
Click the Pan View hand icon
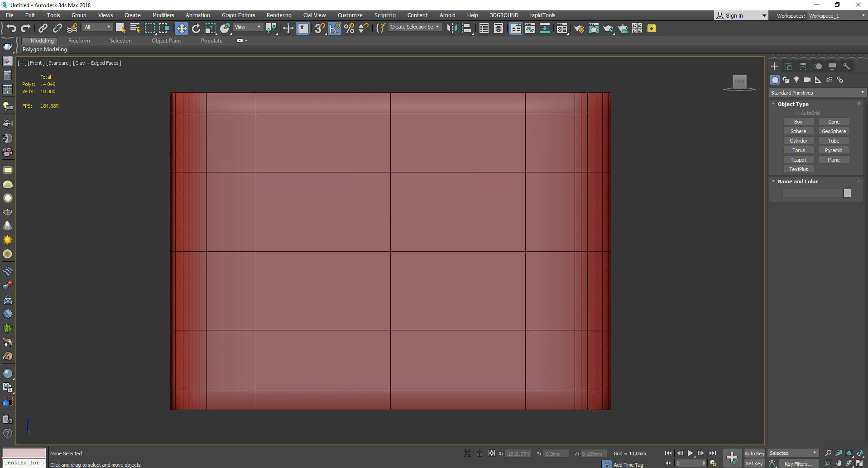click(839, 463)
